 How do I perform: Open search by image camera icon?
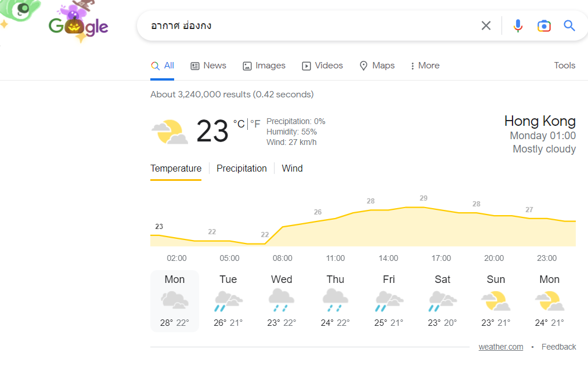(x=544, y=26)
